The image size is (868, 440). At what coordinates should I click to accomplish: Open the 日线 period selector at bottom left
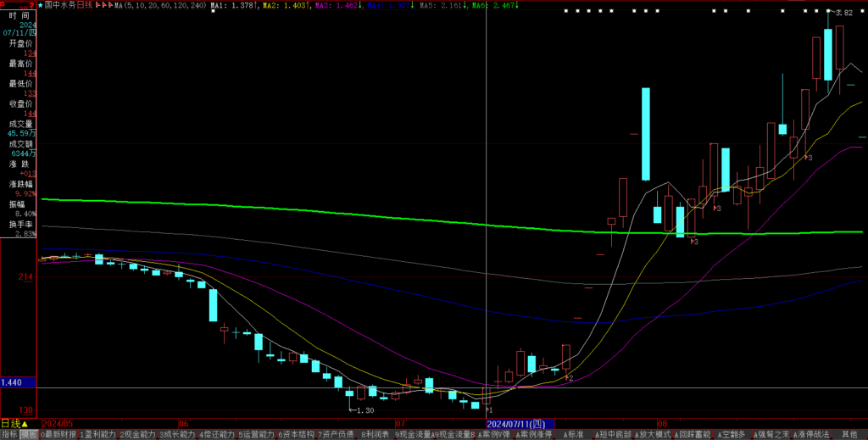(10, 423)
